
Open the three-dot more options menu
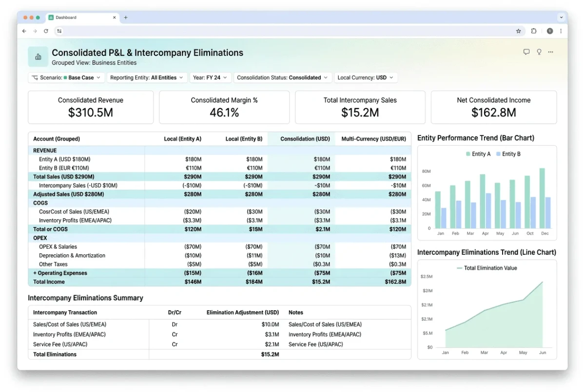point(551,52)
